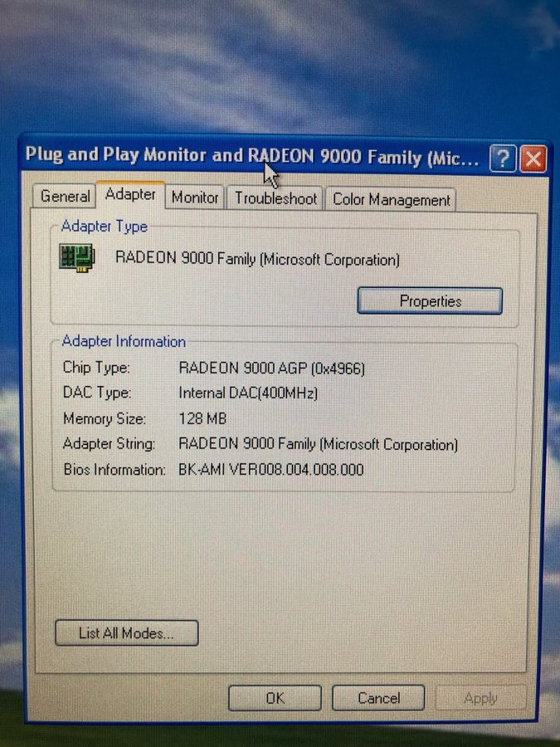Click the greyed-out Apply button
This screenshot has width=560, height=747.
[480, 698]
